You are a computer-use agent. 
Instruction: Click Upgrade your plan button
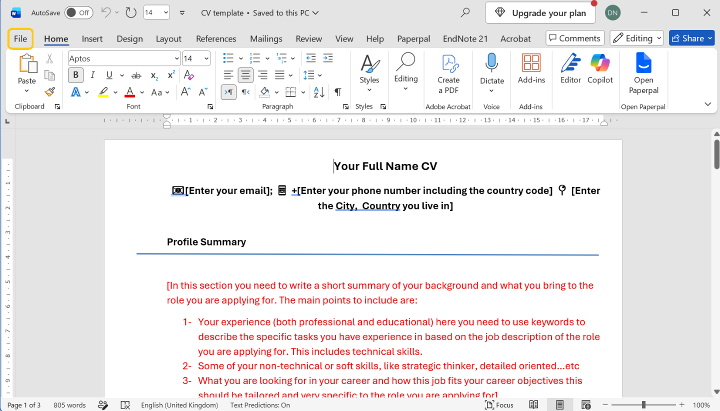coord(540,13)
